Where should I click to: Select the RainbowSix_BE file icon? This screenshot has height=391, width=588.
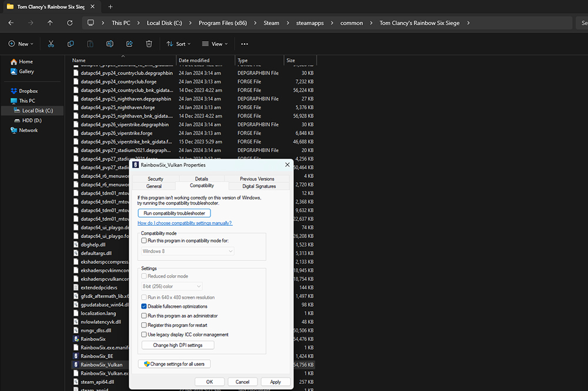click(76, 356)
